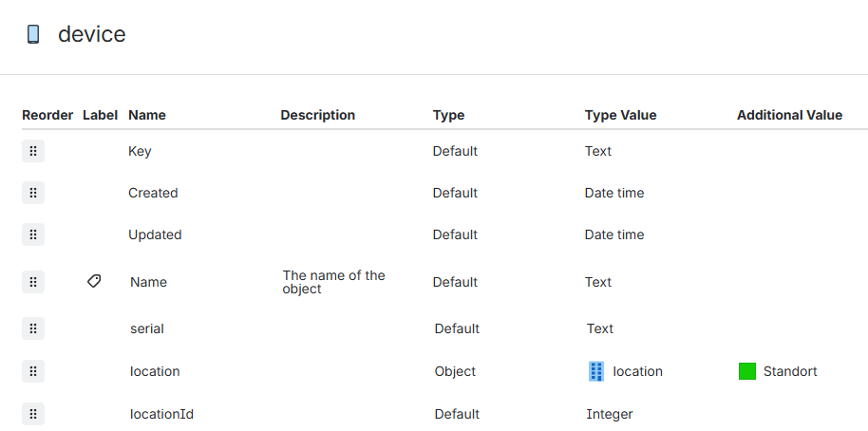Image resolution: width=868 pixels, height=431 pixels.
Task: Click Object type in location row
Action: 455,371
